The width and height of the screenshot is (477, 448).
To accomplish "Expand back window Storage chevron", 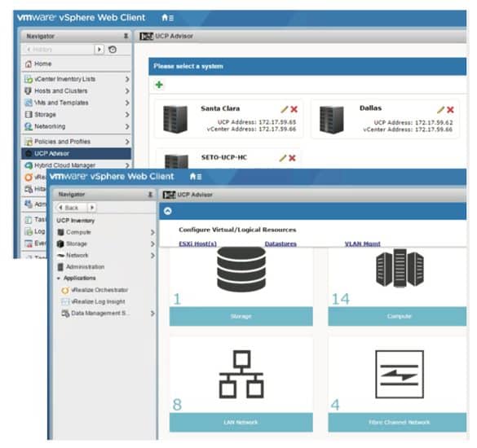I will tap(127, 115).
